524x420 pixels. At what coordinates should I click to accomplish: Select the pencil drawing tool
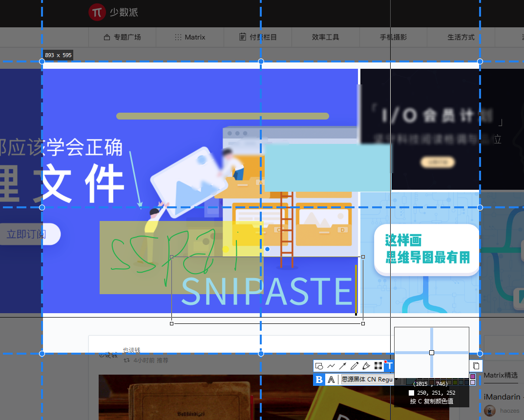(355, 366)
